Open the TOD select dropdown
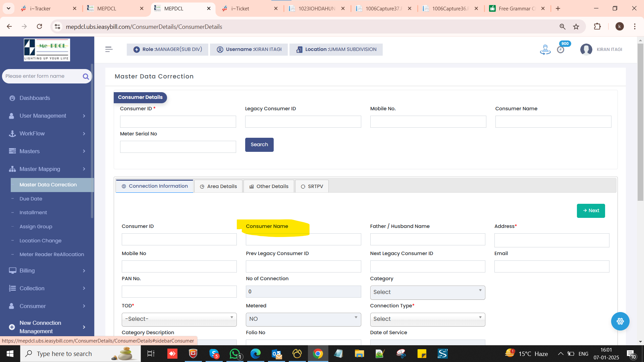This screenshot has height=362, width=644. click(x=179, y=319)
